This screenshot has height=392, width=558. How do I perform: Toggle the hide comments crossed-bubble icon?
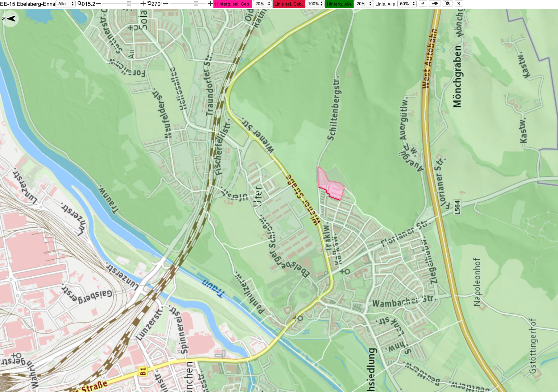click(x=447, y=4)
